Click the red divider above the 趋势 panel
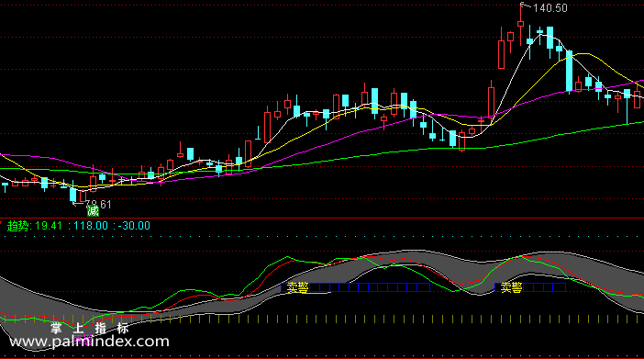The image size is (644, 359). (x=322, y=218)
